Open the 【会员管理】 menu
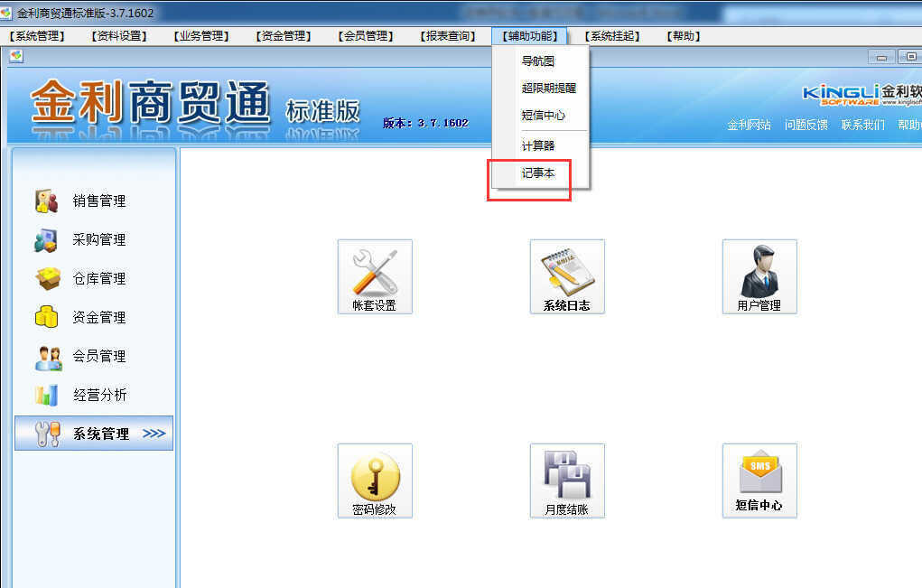922x588 pixels. click(366, 36)
